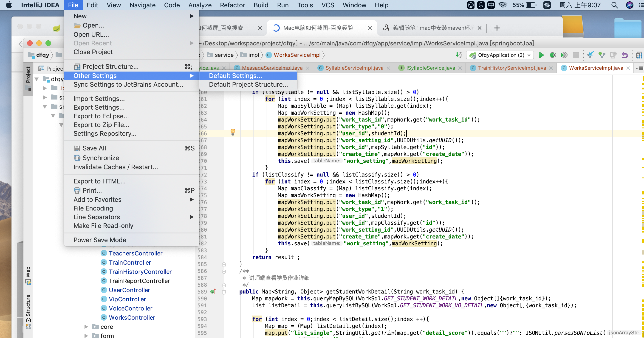Click the yellow intention light bulb
The height and width of the screenshot is (338, 644).
click(x=233, y=132)
